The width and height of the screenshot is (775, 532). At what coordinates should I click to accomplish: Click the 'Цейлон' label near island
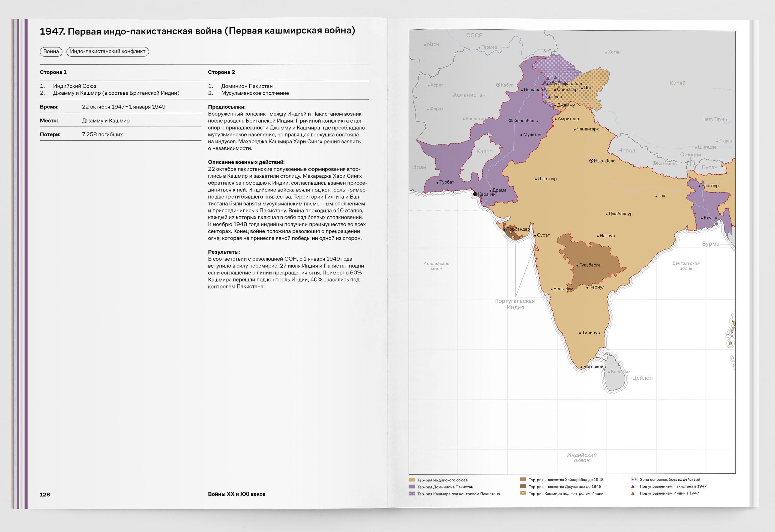[642, 378]
